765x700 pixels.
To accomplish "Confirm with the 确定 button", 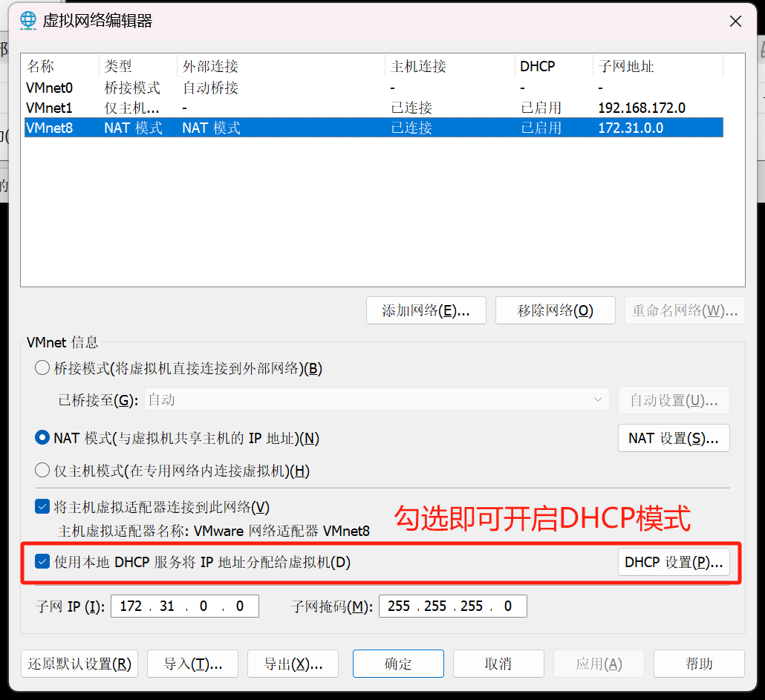I will (x=398, y=664).
